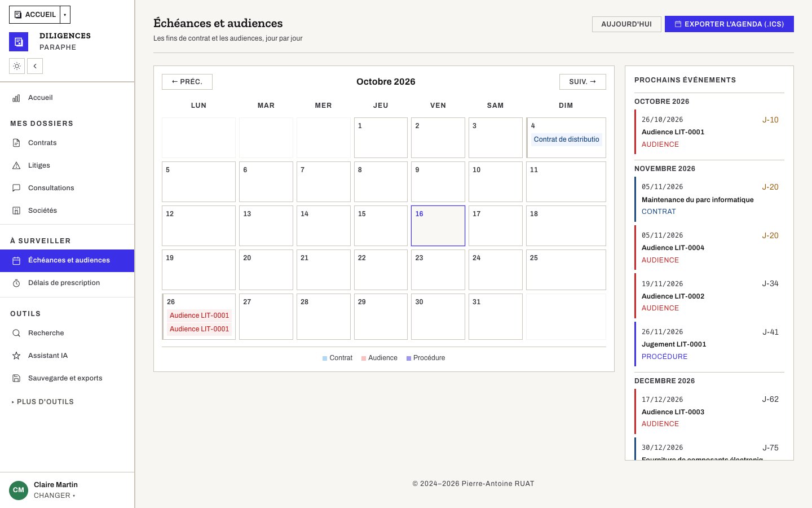Viewport: 812px width, 508px height.
Task: Open the Contrats menu item
Action: point(67,143)
